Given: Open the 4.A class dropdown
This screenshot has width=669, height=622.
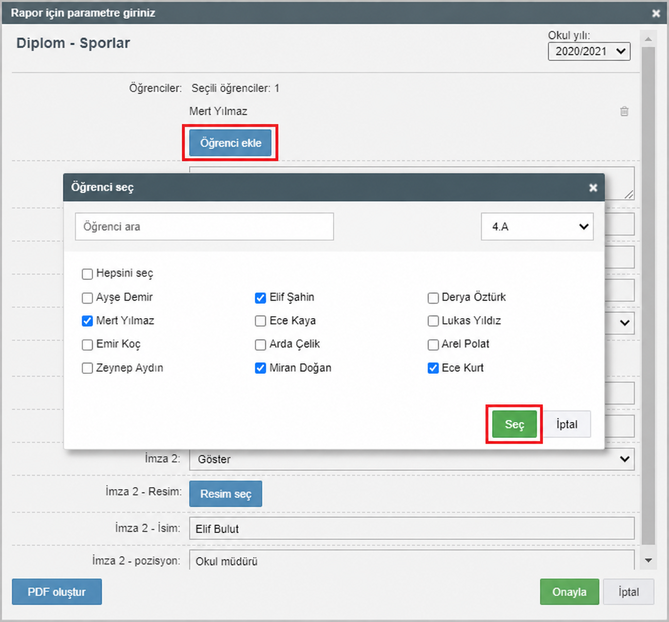Looking at the screenshot, I should click(x=537, y=227).
